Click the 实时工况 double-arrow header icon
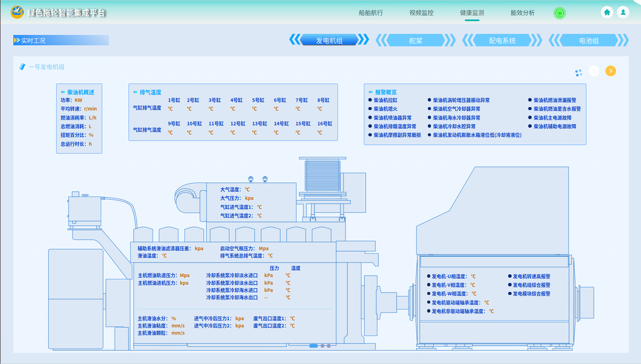641x364 pixels. [17, 40]
